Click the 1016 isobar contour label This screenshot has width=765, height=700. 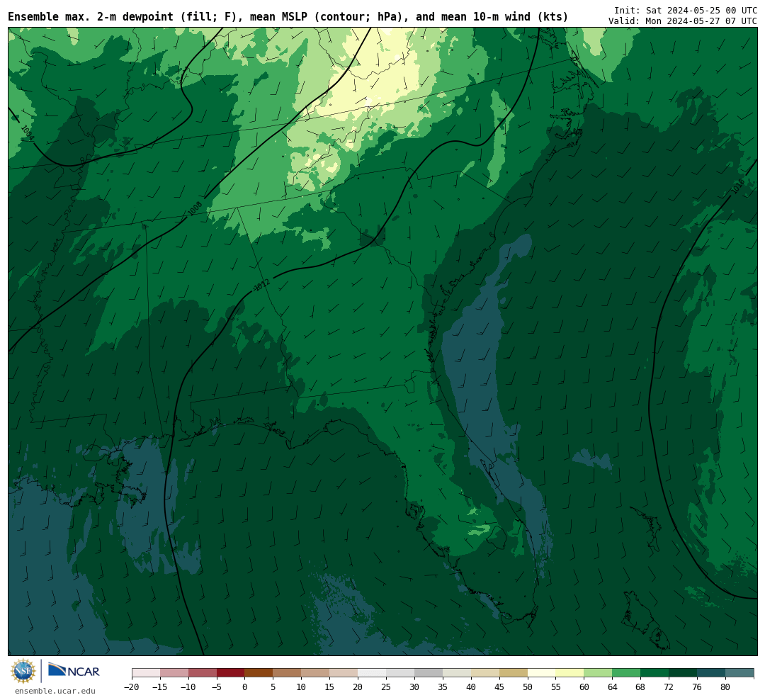[738, 186]
